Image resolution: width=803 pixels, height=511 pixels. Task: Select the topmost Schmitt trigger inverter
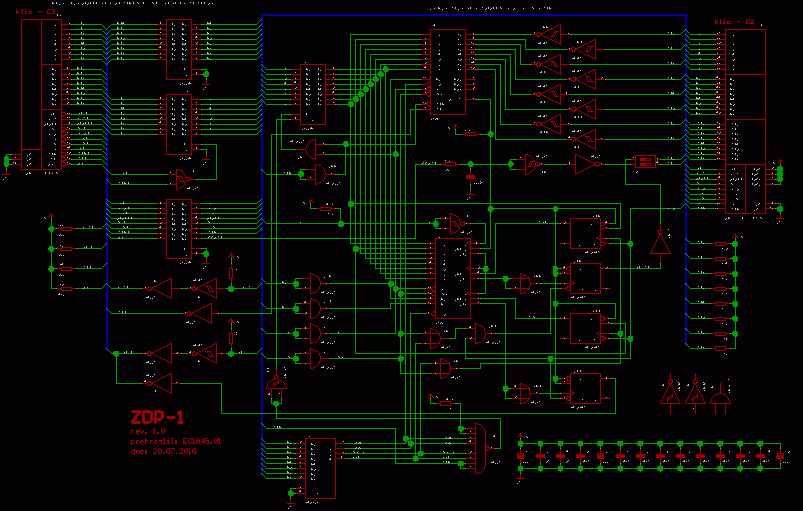(x=546, y=36)
